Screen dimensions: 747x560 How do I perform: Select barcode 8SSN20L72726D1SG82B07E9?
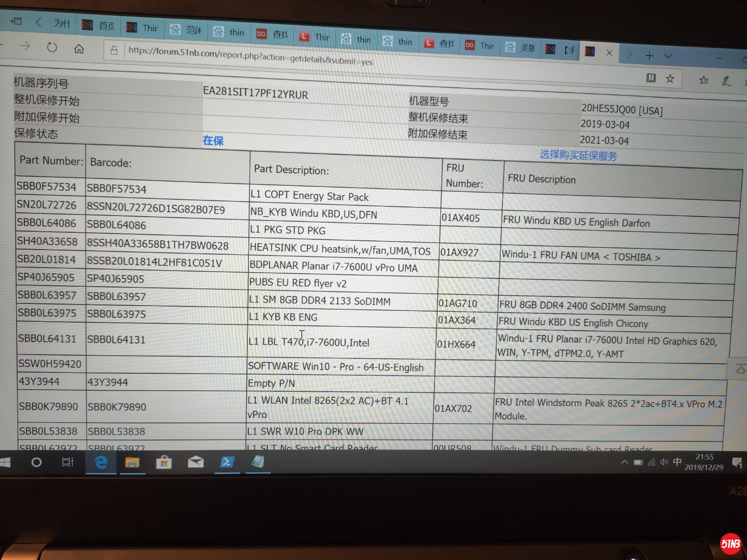click(156, 209)
